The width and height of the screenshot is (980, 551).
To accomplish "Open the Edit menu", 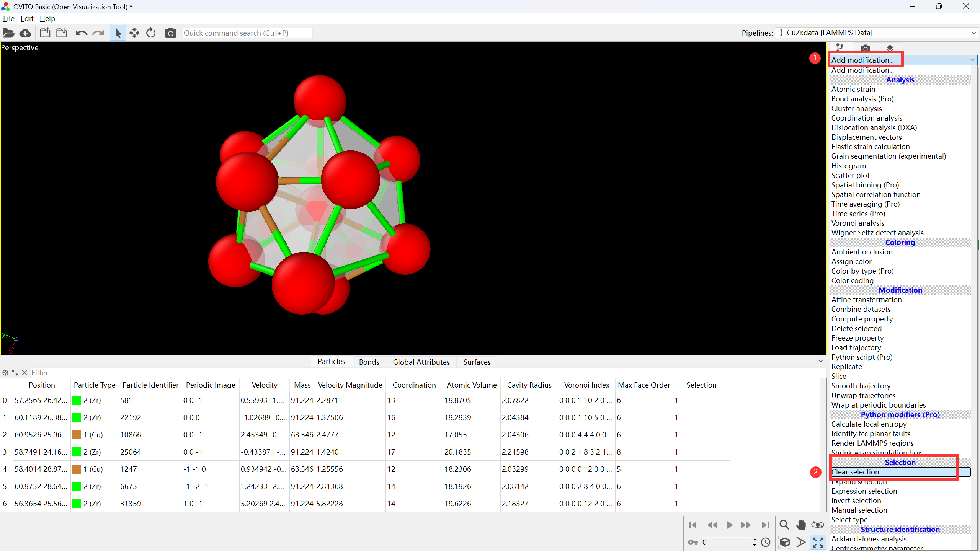I will (27, 18).
